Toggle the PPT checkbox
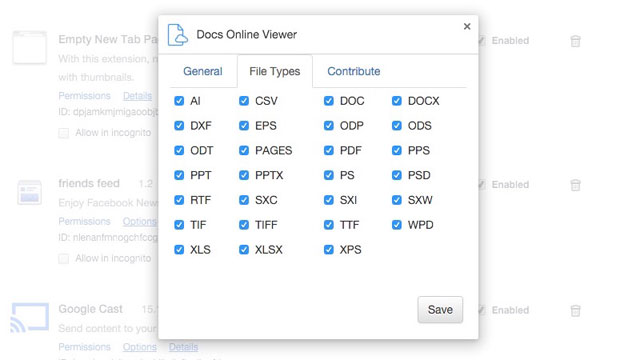The image size is (640, 360). point(179,176)
